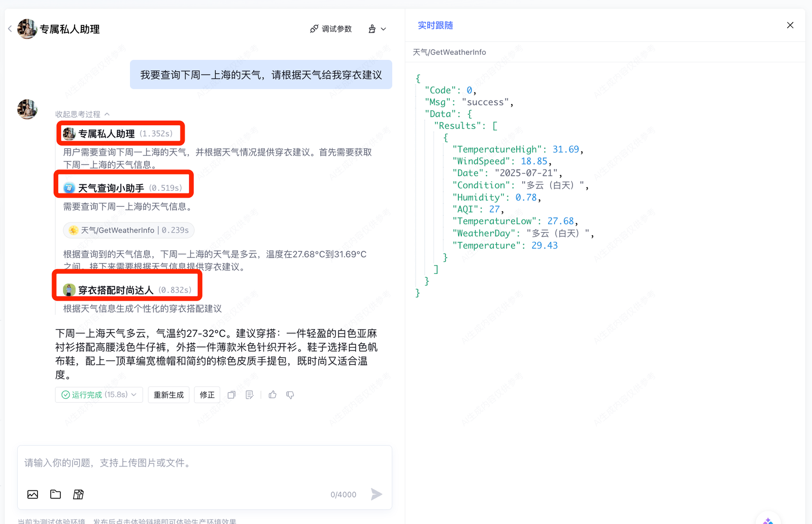Send the message with arrow icon
The height and width of the screenshot is (524, 812).
[x=376, y=494]
